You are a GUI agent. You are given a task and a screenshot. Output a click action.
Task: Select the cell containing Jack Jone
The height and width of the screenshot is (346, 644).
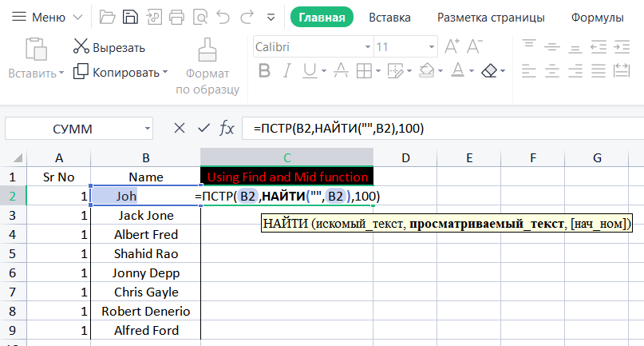click(146, 215)
